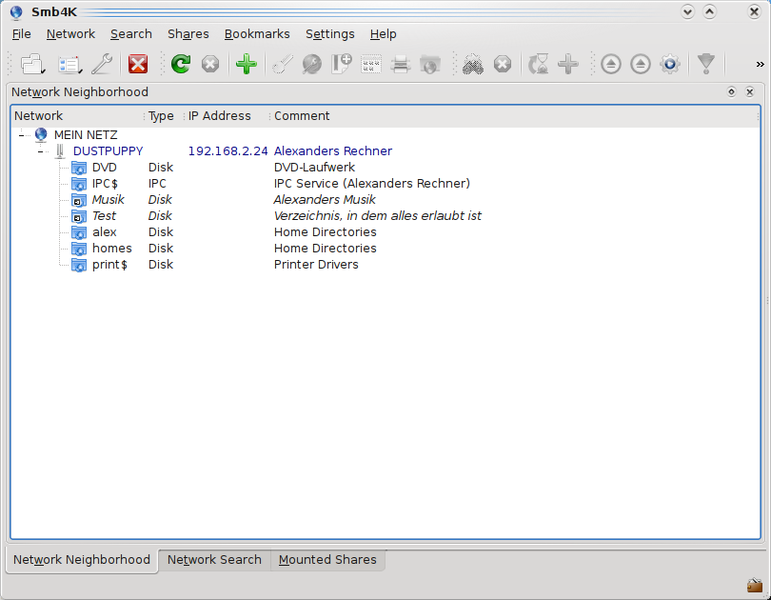Sort by the Comment column header

pyautogui.click(x=514, y=116)
